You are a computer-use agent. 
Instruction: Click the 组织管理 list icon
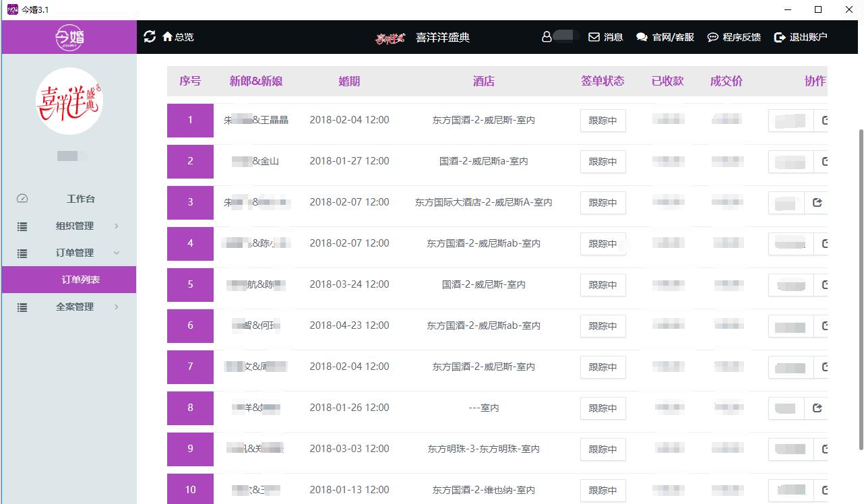22,226
